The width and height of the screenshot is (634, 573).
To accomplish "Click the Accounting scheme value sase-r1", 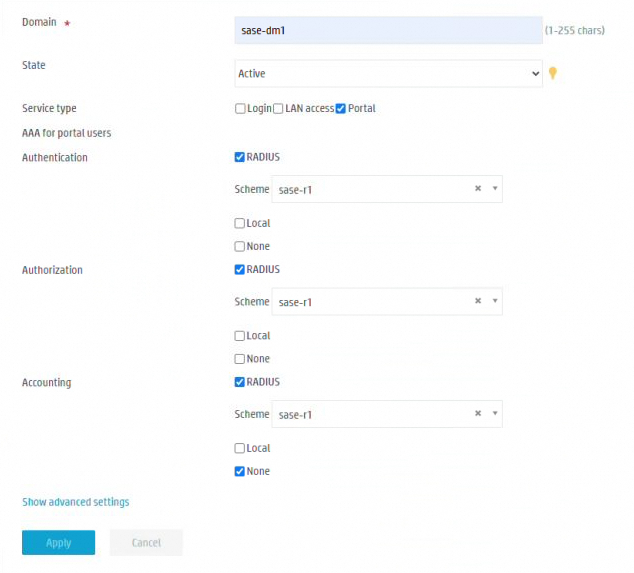I will pyautogui.click(x=295, y=414).
